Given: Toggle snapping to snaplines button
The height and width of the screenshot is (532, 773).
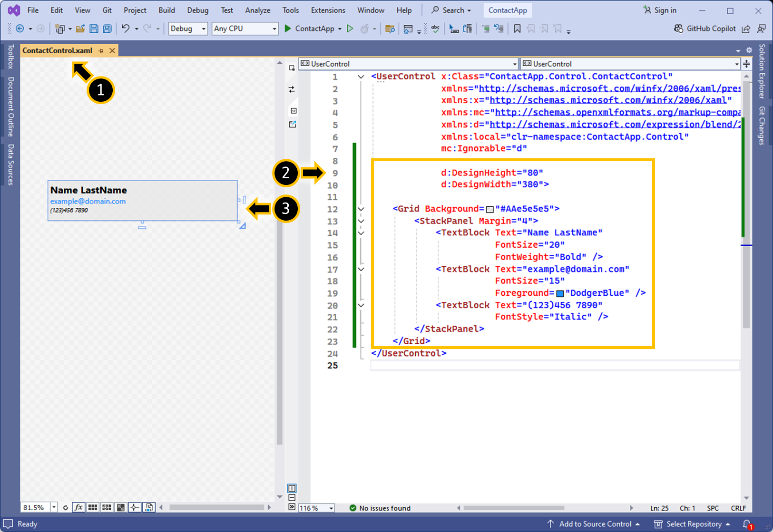Looking at the screenshot, I should [135, 507].
